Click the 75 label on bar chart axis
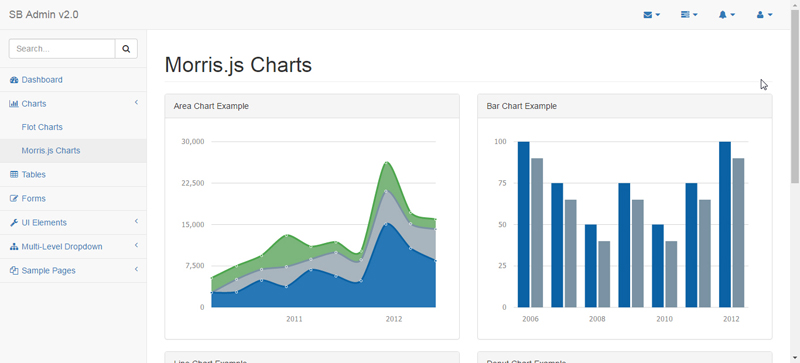The width and height of the screenshot is (800, 363). [x=503, y=183]
